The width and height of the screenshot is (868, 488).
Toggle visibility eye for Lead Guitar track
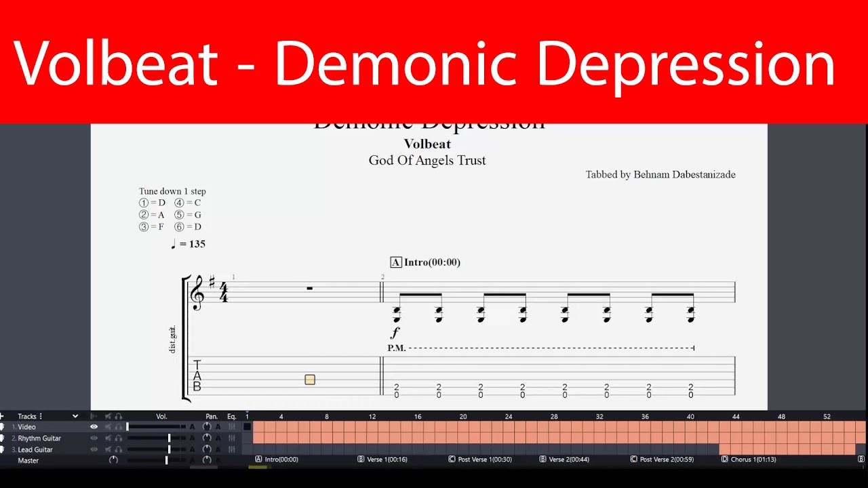point(94,449)
